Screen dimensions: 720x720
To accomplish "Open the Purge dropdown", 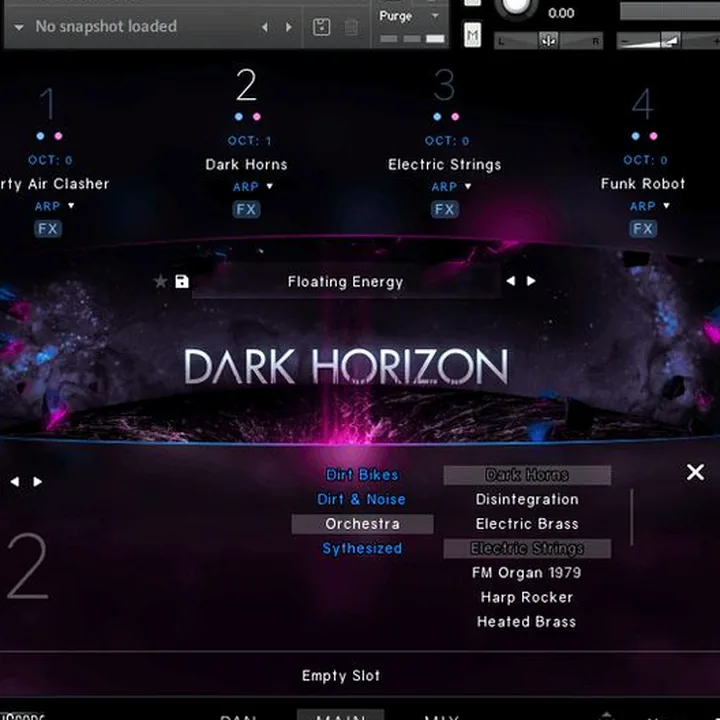I will coord(409,16).
